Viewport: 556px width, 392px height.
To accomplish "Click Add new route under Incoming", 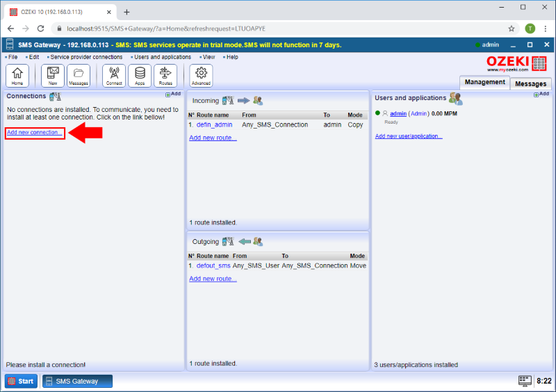I will click(x=213, y=138).
